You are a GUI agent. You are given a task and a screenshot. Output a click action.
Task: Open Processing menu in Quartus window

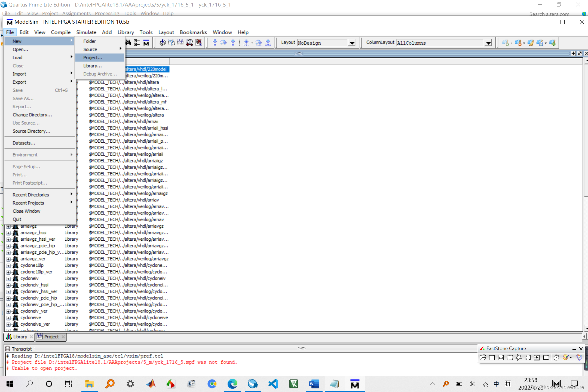click(x=107, y=13)
